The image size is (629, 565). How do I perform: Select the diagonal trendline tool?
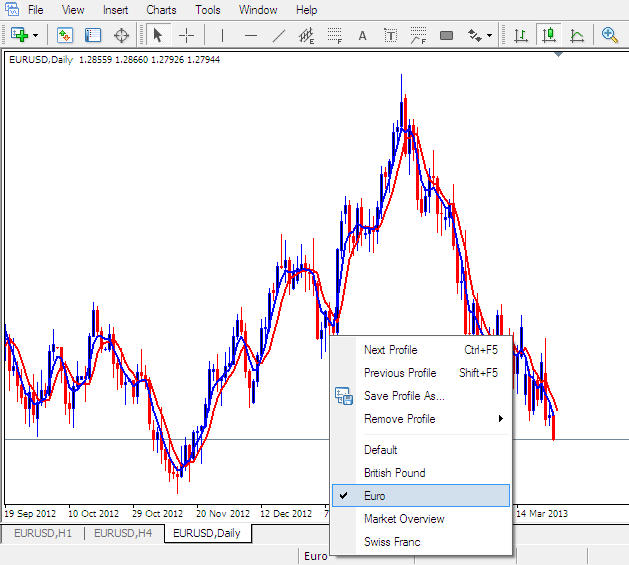pyautogui.click(x=279, y=35)
